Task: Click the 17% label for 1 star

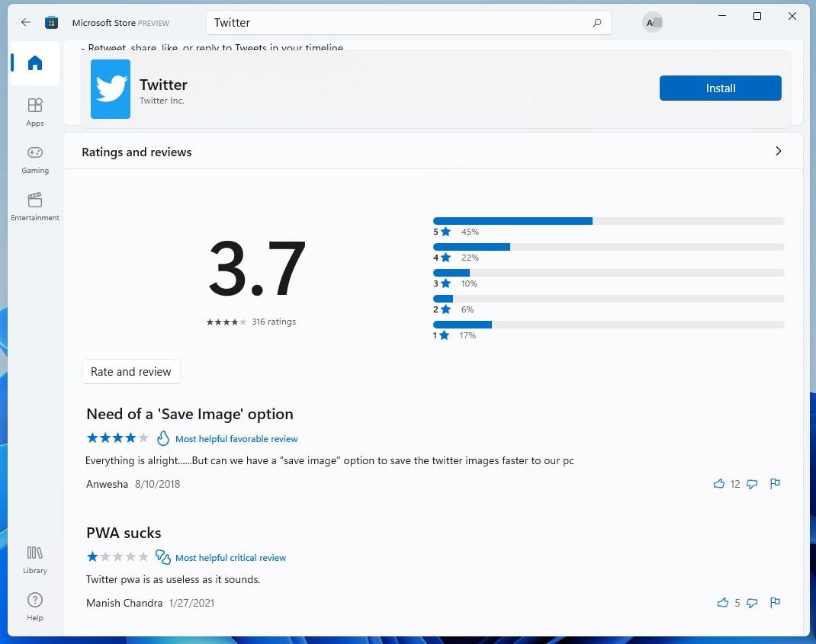Action: pos(467,335)
